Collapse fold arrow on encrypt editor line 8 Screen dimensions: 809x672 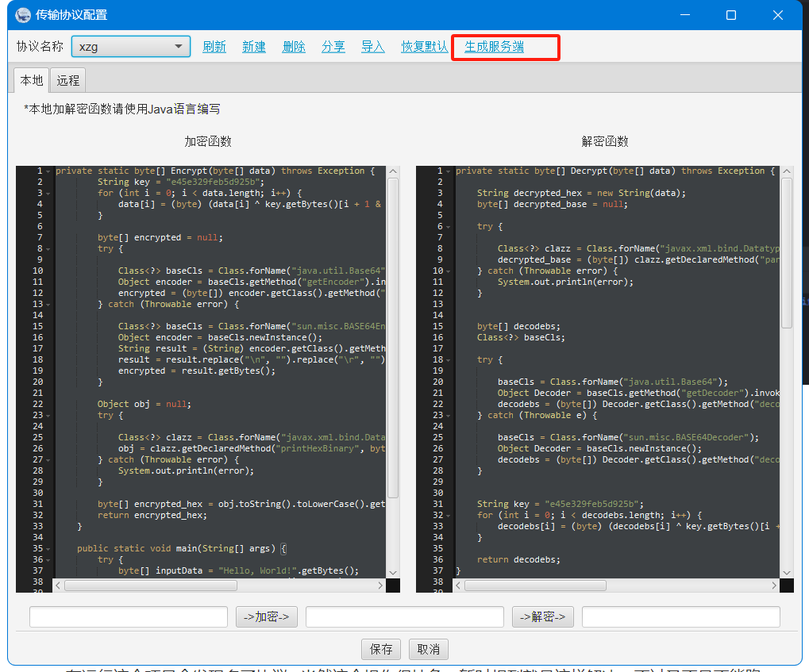(x=48, y=249)
